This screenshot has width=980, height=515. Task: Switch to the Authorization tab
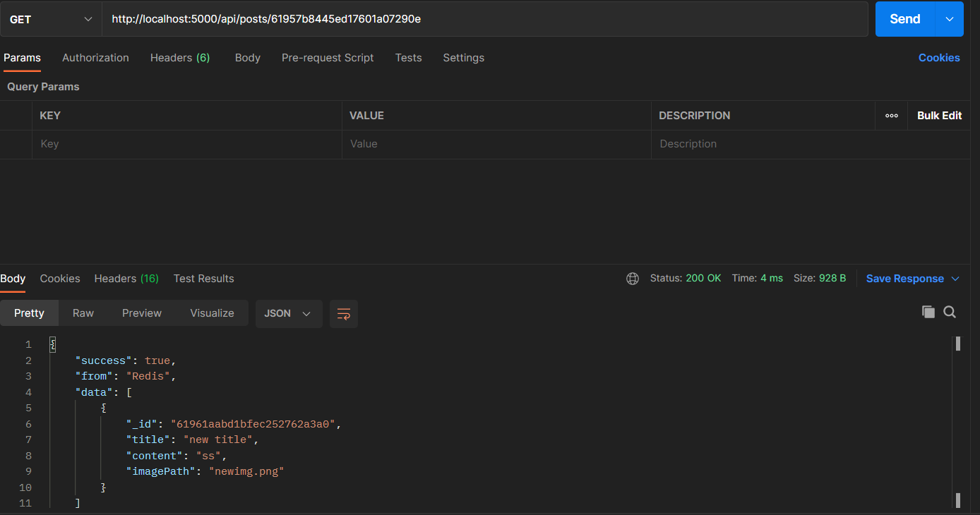click(95, 58)
